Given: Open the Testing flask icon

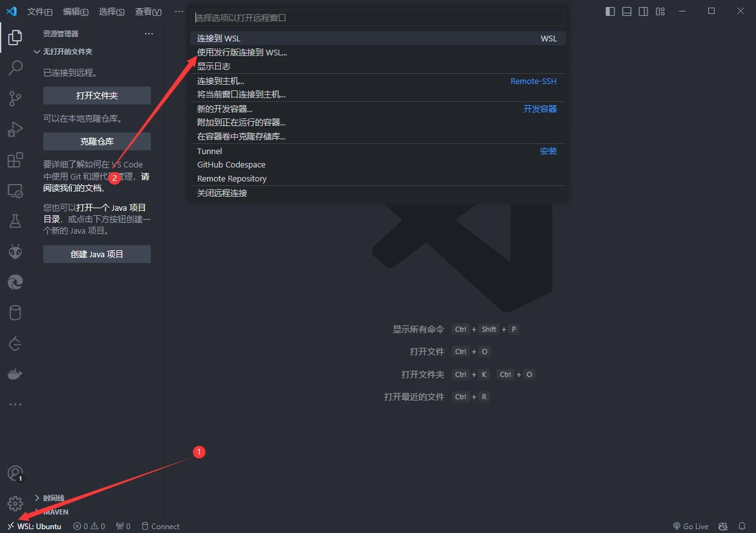Looking at the screenshot, I should coord(15,221).
